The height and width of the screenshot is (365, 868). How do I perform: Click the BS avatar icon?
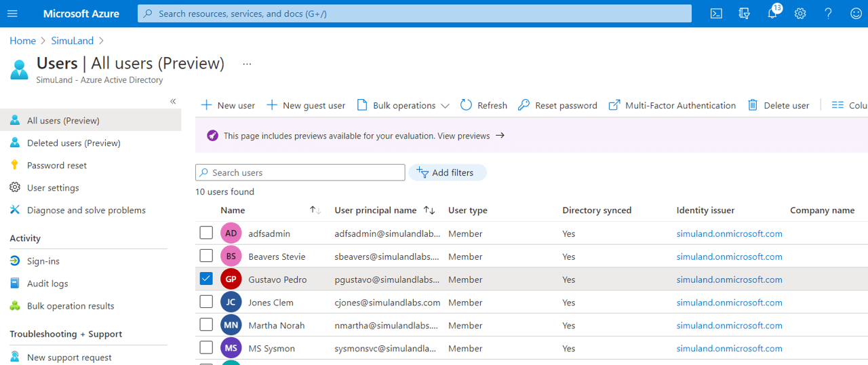coord(231,256)
